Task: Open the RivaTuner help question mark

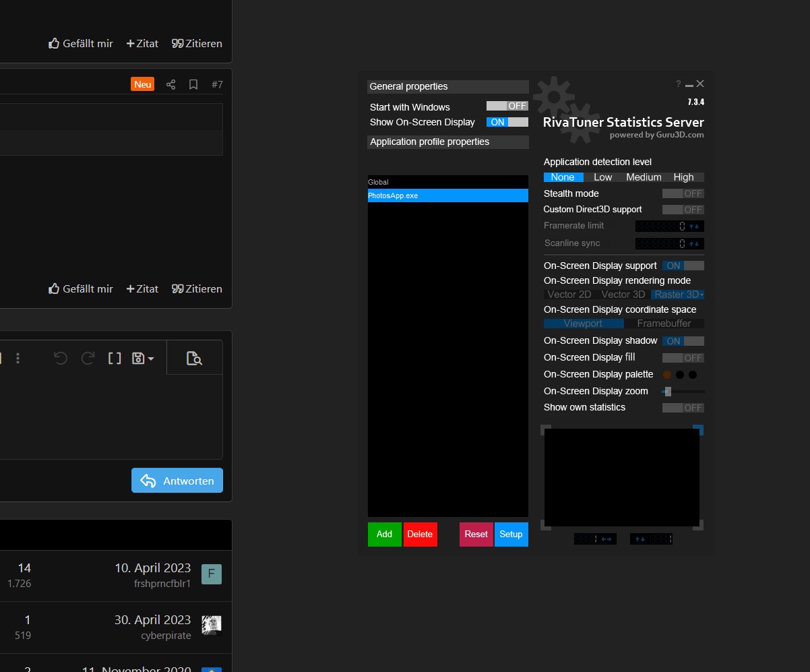Action: pyautogui.click(x=679, y=84)
